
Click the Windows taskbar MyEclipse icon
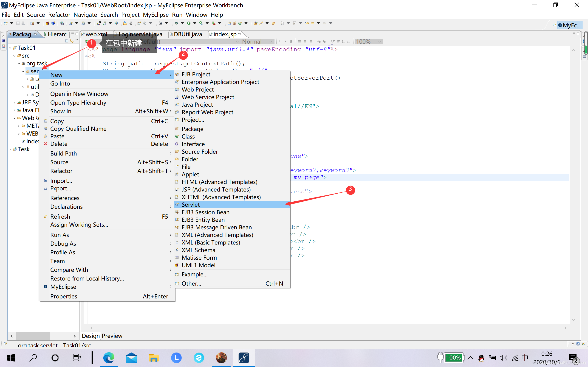click(243, 357)
